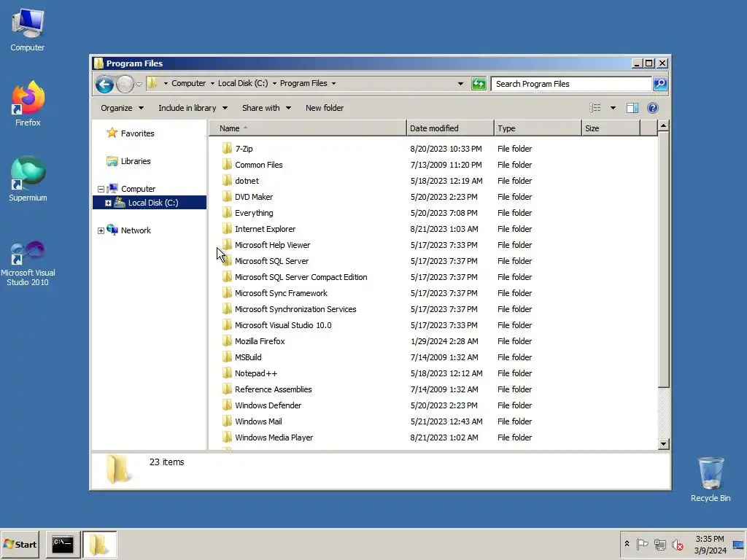Click in the Search Program Files box
This screenshot has width=747, height=560.
571,84
